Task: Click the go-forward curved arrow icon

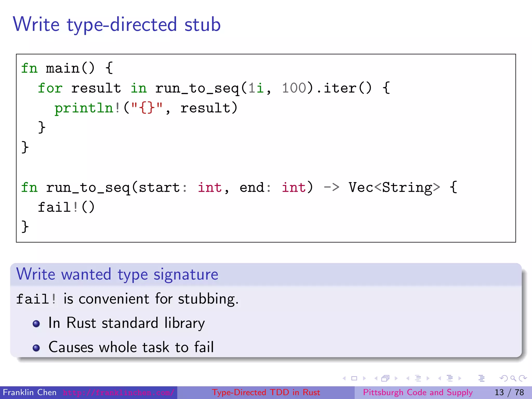Action: pyautogui.click(x=523, y=378)
